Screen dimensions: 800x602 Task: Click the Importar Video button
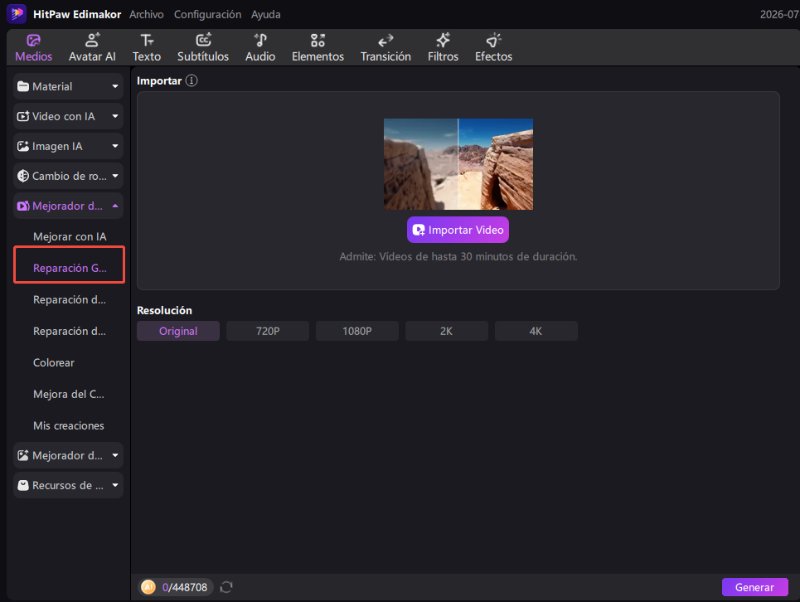[x=458, y=230]
